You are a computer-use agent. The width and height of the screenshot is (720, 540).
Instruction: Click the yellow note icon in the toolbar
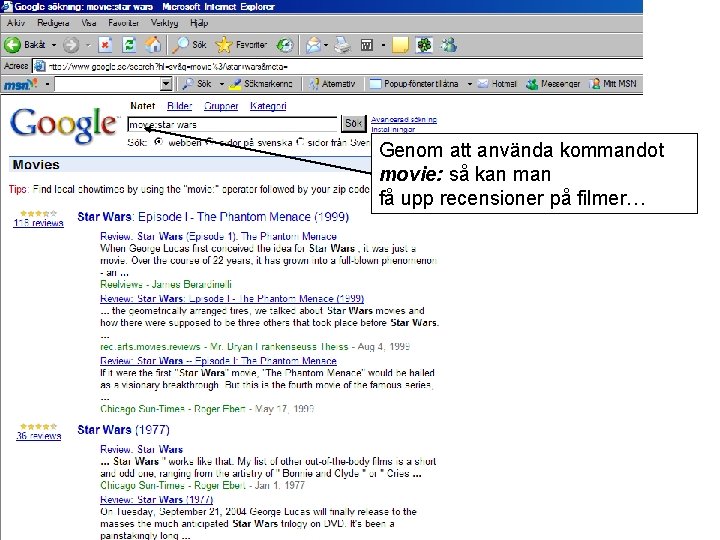coord(400,45)
